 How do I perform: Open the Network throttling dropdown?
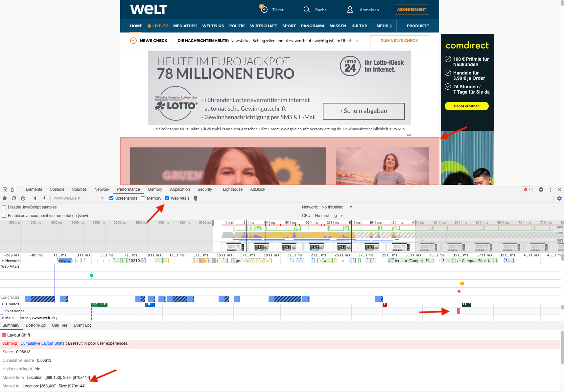[337, 207]
